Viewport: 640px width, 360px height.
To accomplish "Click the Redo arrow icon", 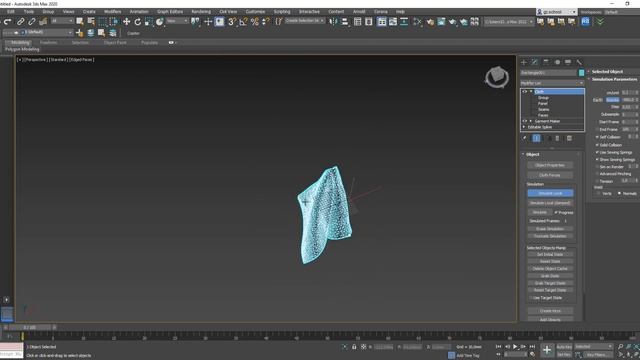I will pos(7,22).
